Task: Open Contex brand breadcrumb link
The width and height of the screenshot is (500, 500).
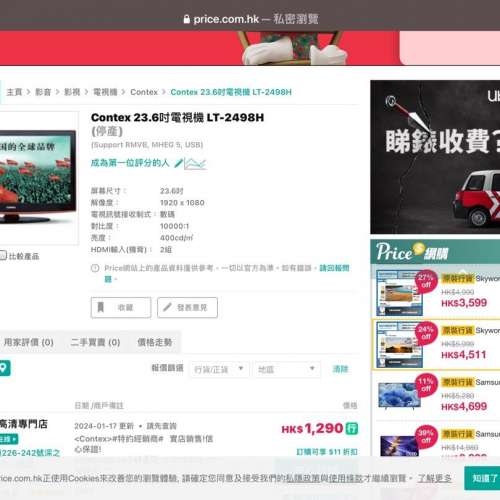Action: 144,92
